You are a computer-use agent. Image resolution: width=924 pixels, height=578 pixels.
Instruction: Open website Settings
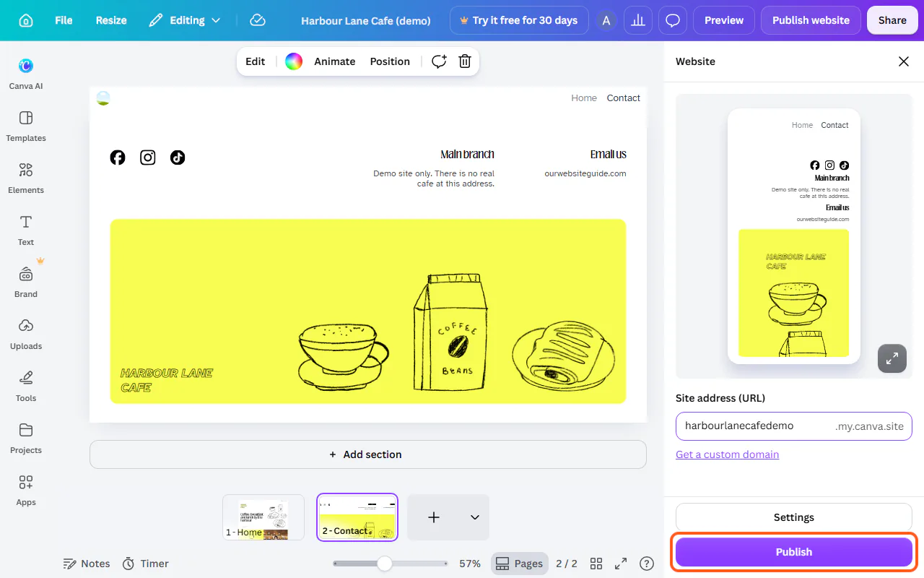794,517
